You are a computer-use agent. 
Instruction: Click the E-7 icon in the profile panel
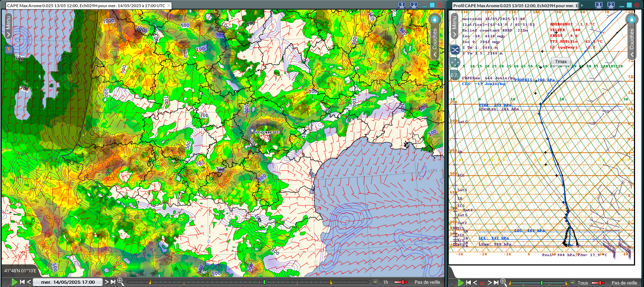[454, 75]
